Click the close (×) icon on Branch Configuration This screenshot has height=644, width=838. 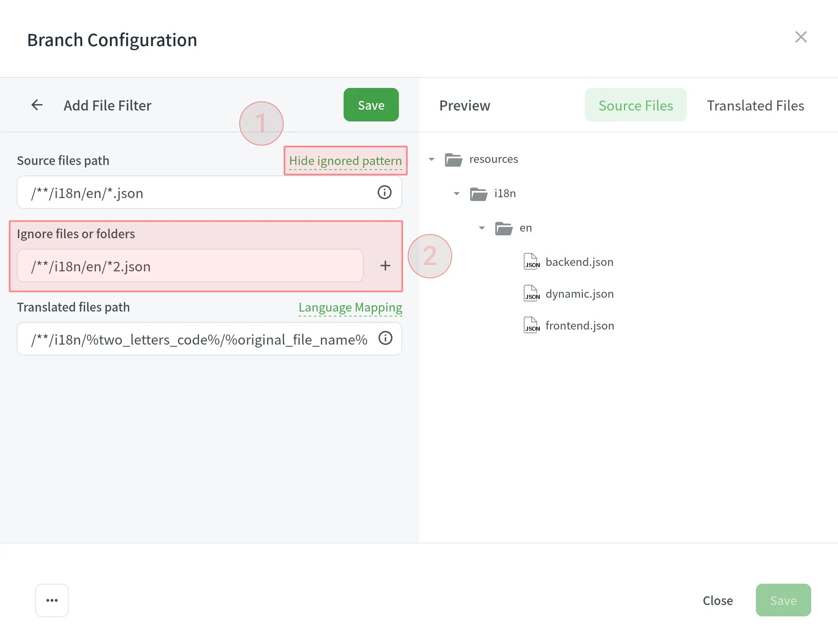(801, 36)
